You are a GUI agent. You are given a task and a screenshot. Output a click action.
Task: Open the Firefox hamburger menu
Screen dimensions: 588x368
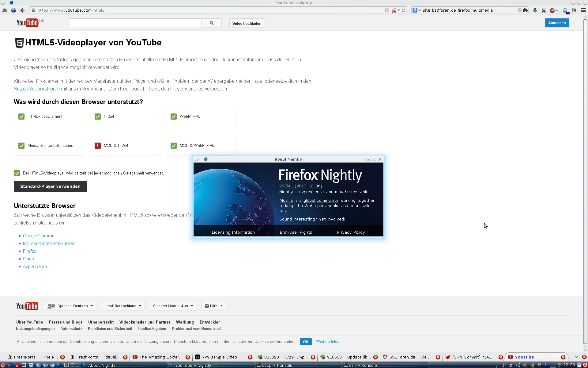pyautogui.click(x=583, y=10)
